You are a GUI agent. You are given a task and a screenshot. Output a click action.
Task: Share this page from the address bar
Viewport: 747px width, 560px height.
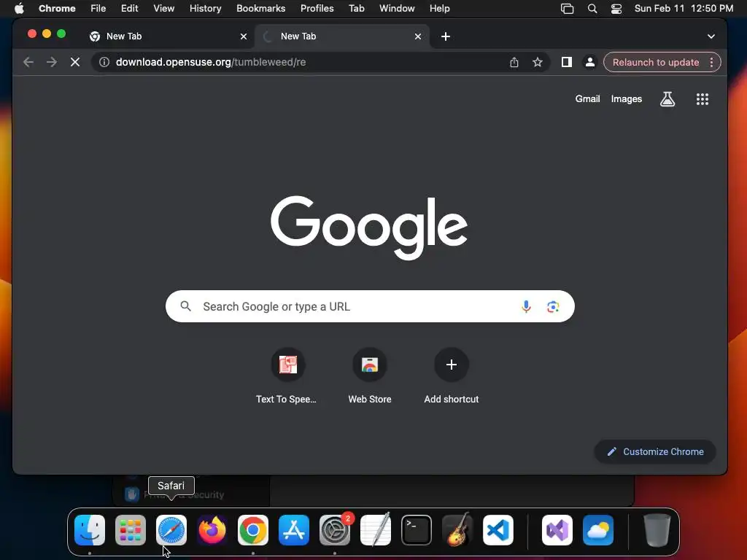pyautogui.click(x=514, y=62)
